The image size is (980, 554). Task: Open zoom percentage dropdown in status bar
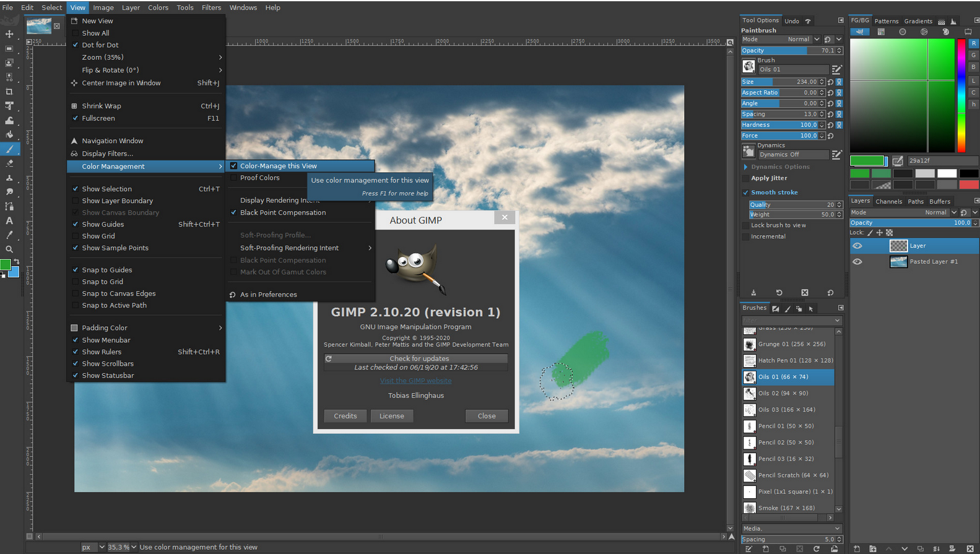pyautogui.click(x=134, y=547)
